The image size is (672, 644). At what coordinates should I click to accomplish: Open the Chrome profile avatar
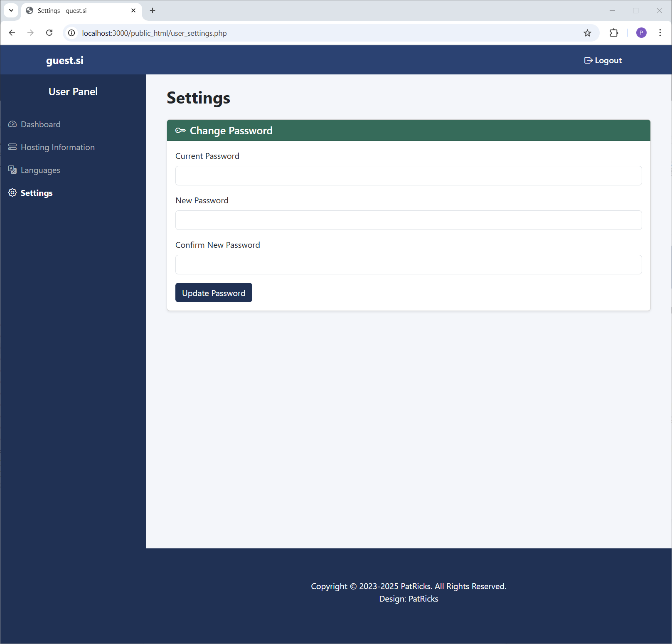coord(641,33)
